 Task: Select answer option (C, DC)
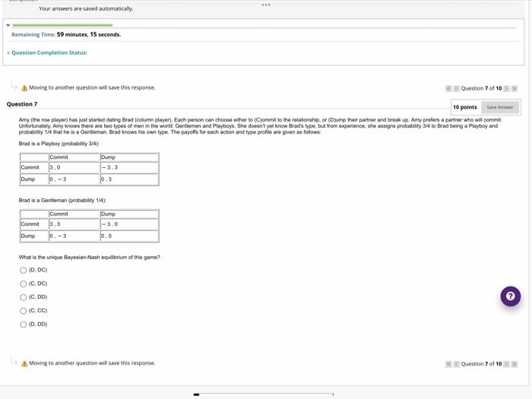pyautogui.click(x=23, y=284)
